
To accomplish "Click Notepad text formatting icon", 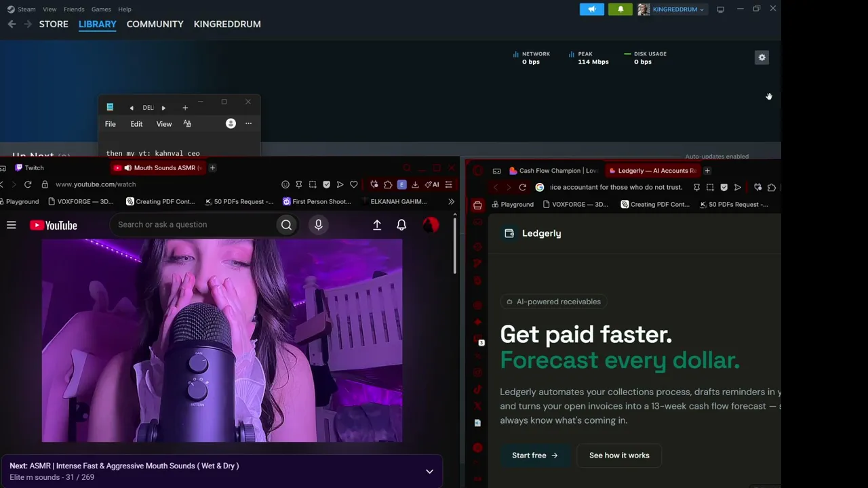I will [187, 124].
